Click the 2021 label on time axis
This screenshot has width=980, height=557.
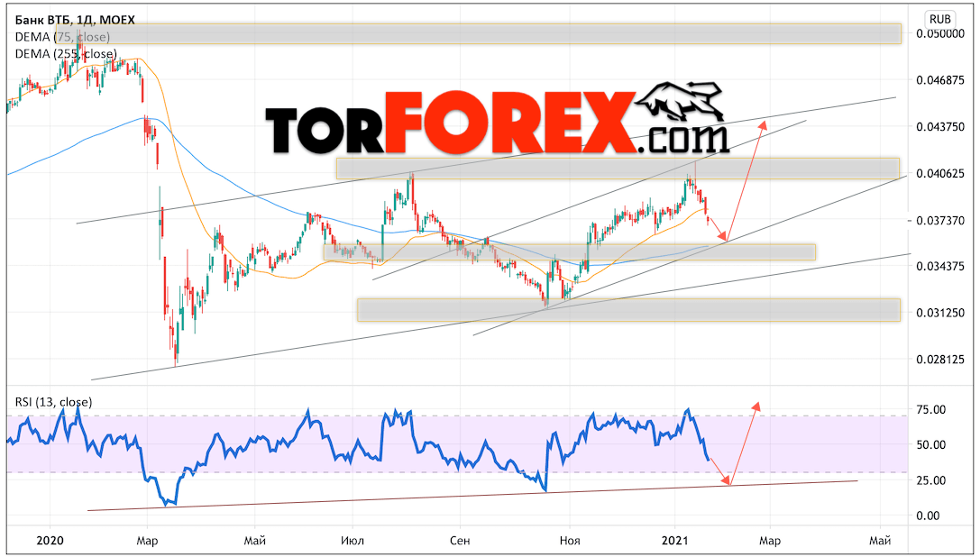tap(674, 540)
